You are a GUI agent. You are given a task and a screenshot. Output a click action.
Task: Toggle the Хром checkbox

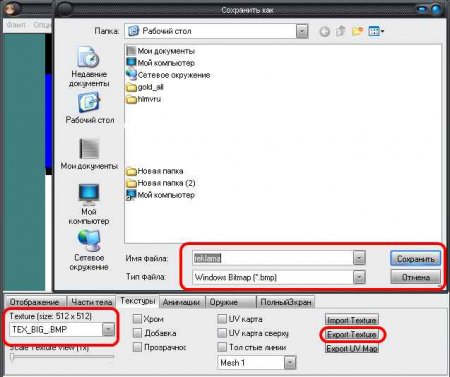137,319
